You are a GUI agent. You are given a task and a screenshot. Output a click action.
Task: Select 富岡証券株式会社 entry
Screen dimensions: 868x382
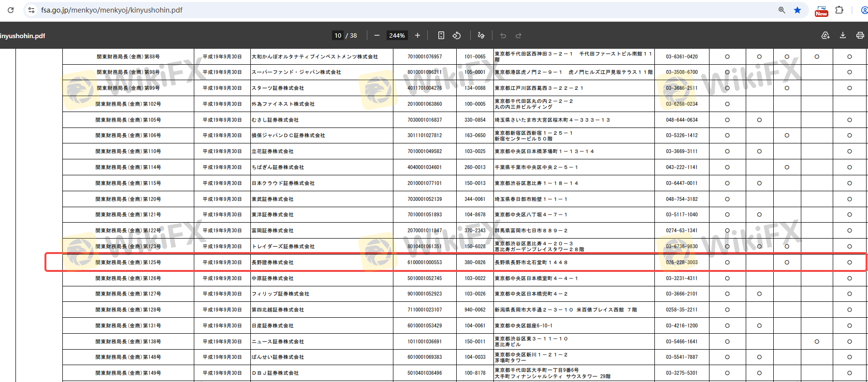pos(273,230)
